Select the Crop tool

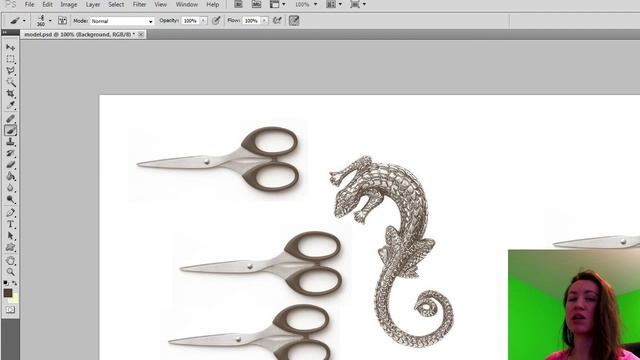click(10, 93)
